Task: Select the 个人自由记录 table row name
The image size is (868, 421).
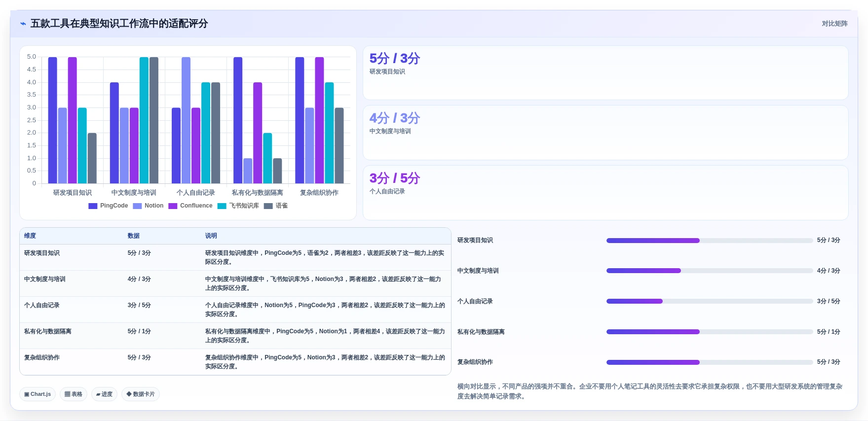Action: [x=42, y=306]
